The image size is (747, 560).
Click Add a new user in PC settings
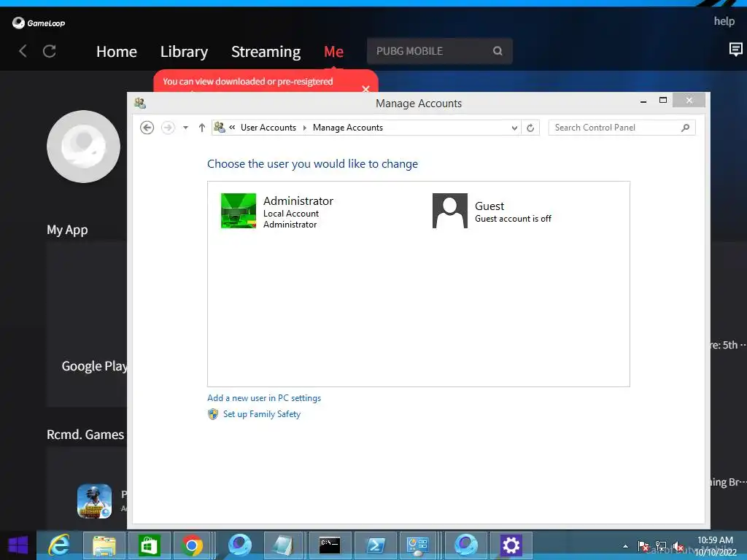coord(264,398)
